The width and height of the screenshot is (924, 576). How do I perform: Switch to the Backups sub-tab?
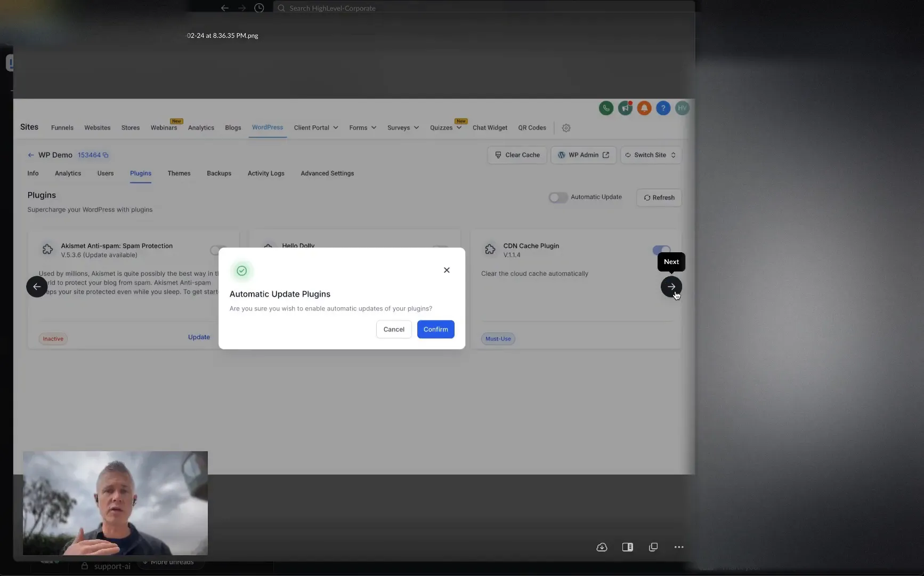point(219,173)
